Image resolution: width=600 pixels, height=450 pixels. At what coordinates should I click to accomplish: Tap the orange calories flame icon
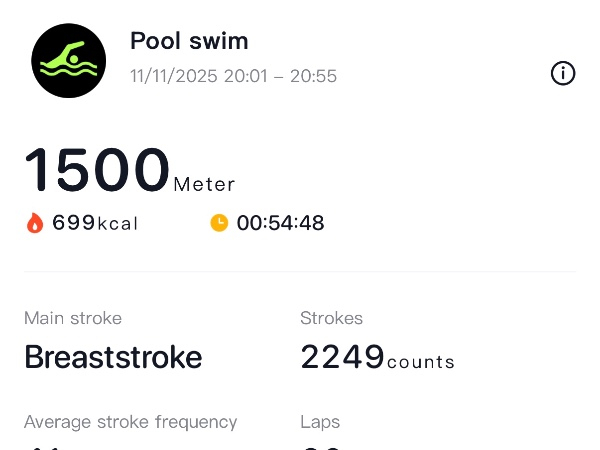(x=35, y=223)
